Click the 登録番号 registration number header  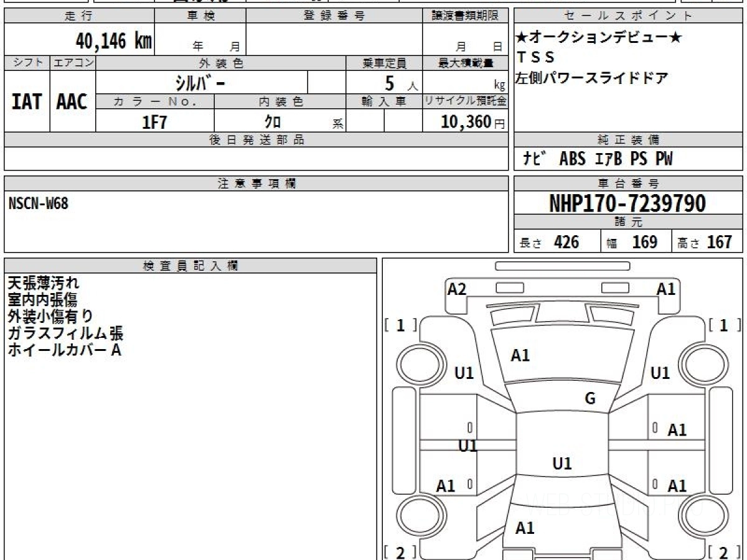[x=334, y=16]
